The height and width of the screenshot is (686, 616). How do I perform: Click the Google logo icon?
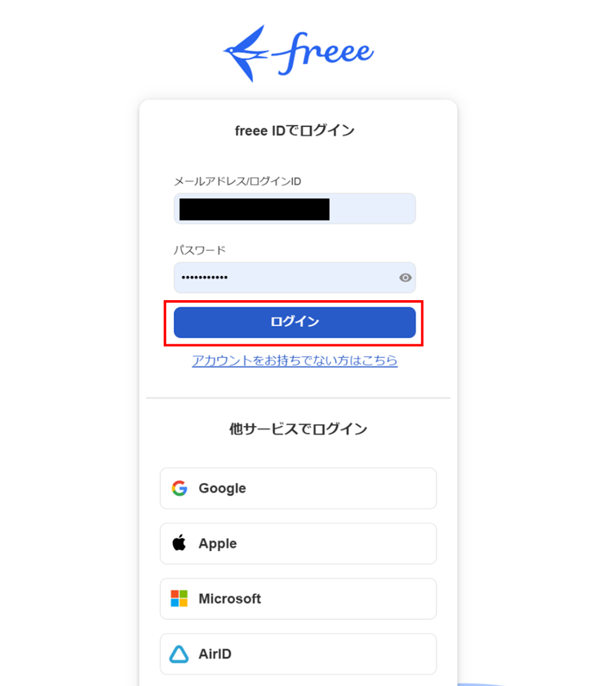click(x=179, y=488)
